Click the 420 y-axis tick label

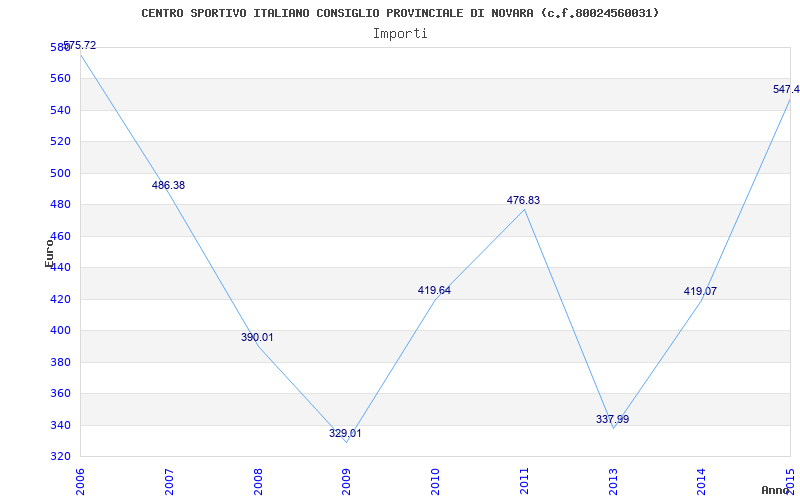pyautogui.click(x=59, y=299)
